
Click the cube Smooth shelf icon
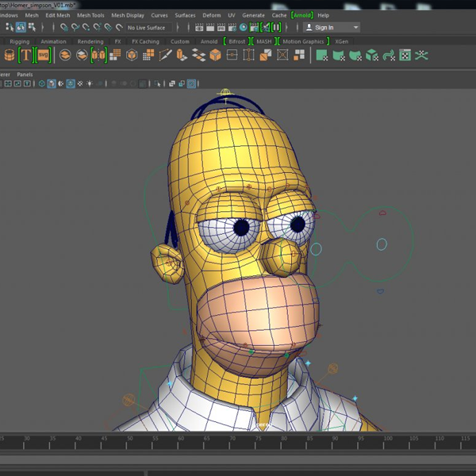click(x=132, y=55)
